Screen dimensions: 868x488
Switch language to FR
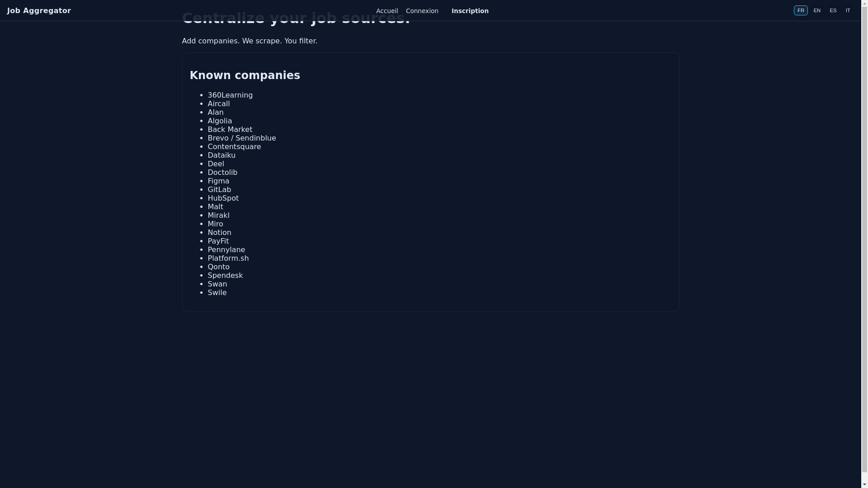point(801,10)
